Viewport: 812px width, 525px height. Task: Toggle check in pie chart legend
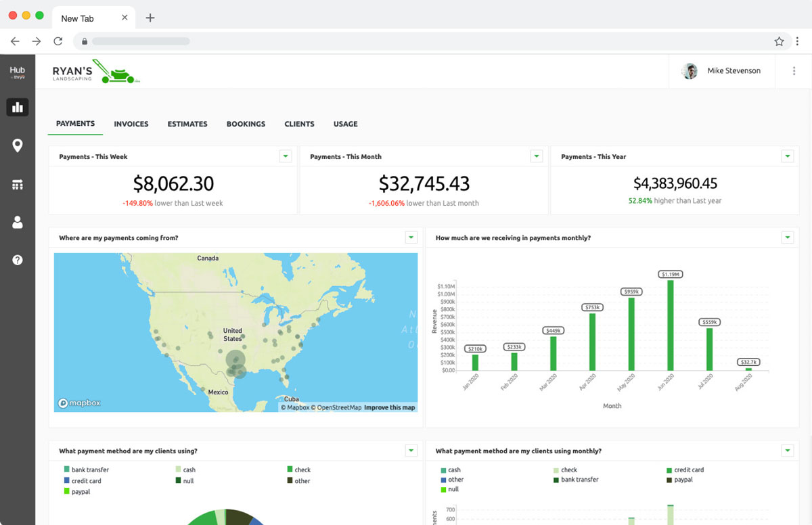(x=298, y=470)
